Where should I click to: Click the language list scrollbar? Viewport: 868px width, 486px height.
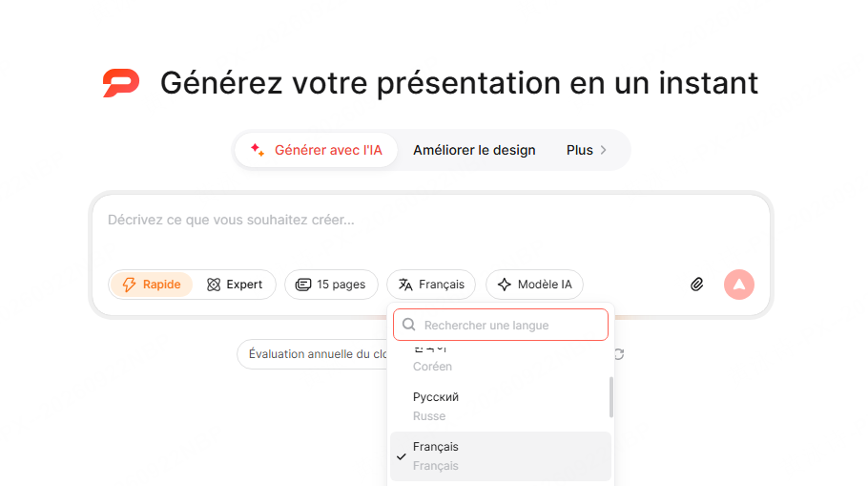(611, 397)
